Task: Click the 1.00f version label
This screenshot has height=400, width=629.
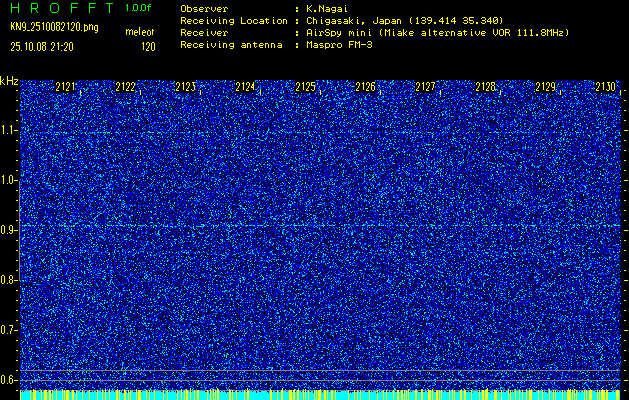Action: (x=140, y=8)
